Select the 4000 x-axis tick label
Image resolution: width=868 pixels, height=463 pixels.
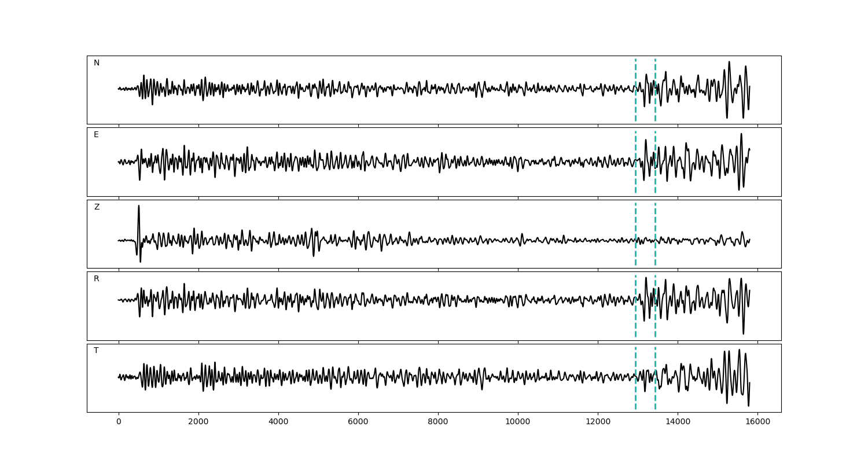[278, 422]
